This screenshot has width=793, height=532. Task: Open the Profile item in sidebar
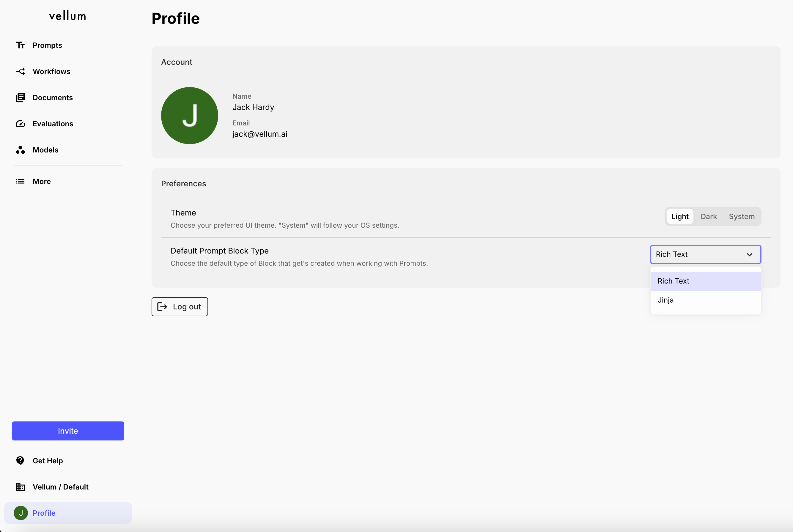click(44, 513)
